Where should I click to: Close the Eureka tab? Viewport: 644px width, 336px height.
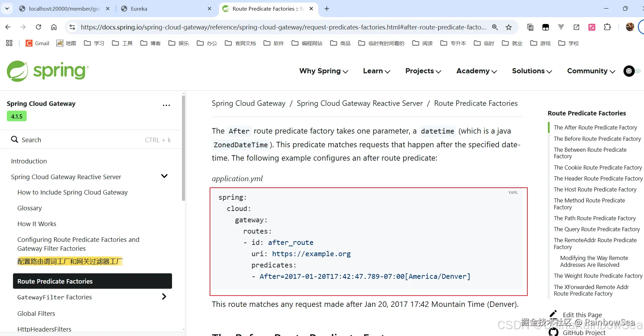pos(209,9)
